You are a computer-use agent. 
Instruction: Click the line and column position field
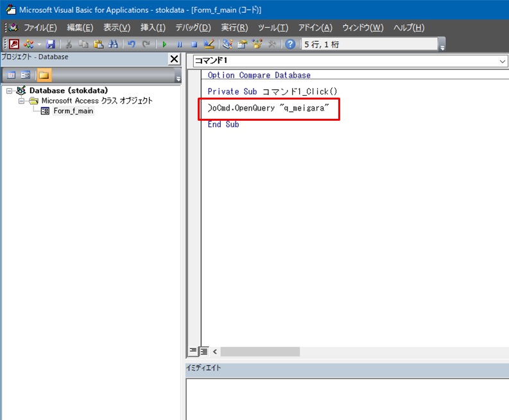370,44
